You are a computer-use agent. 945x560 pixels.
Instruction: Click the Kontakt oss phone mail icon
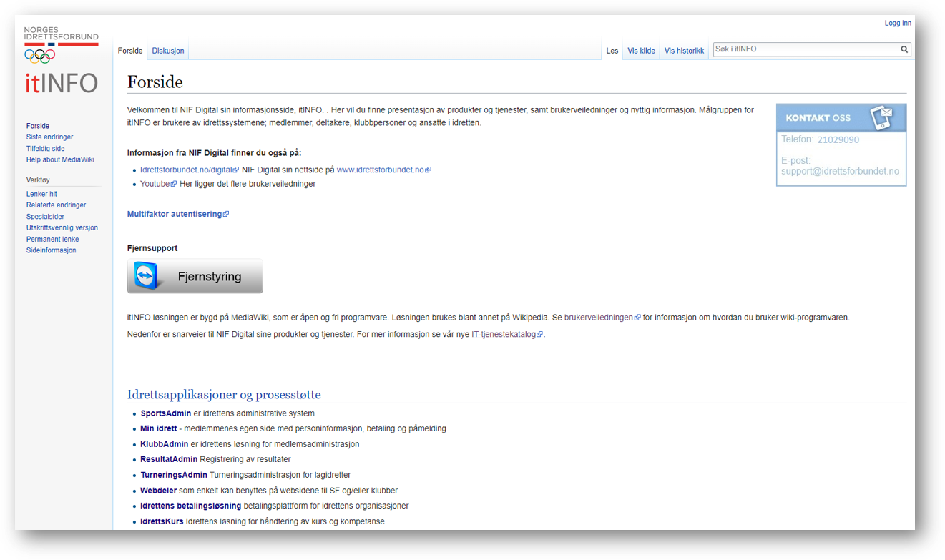pos(881,117)
